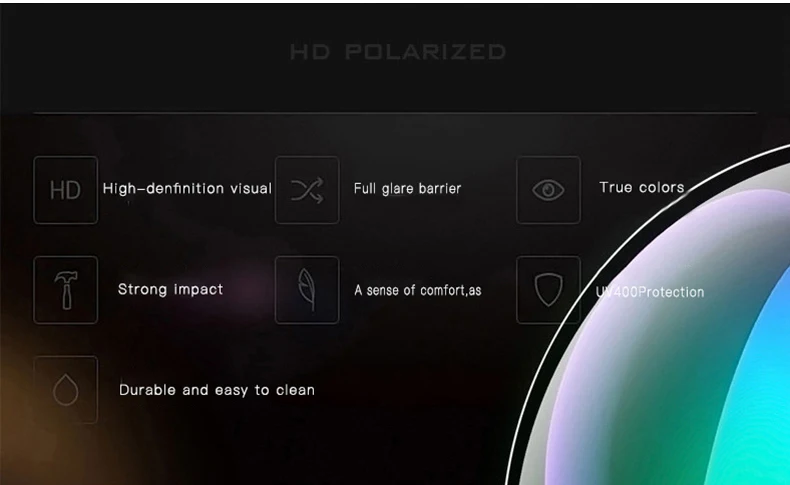This screenshot has height=485, width=790.
Task: Click the UV400Protection label
Action: tap(650, 292)
